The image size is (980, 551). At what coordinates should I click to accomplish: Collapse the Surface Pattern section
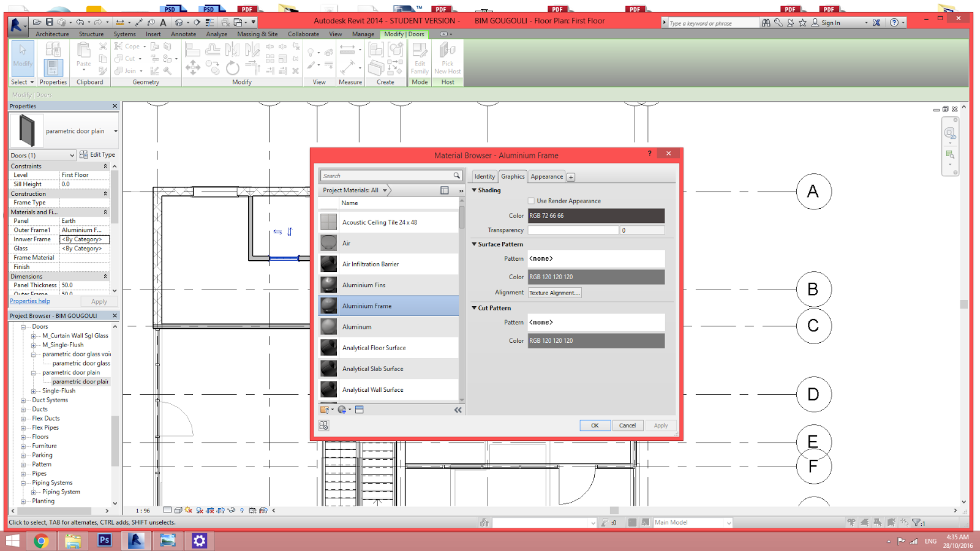coord(474,244)
